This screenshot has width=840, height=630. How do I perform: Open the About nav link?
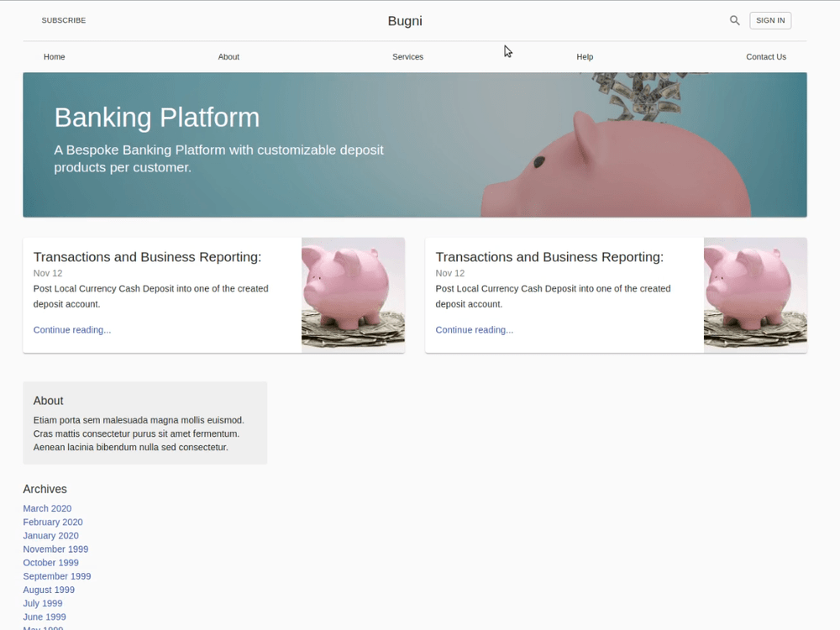coord(228,57)
